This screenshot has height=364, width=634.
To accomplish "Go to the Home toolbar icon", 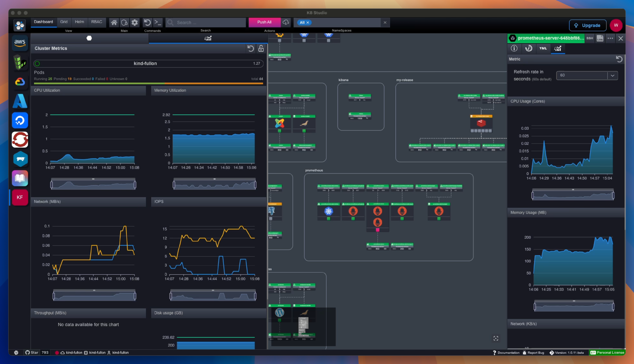I will (114, 23).
